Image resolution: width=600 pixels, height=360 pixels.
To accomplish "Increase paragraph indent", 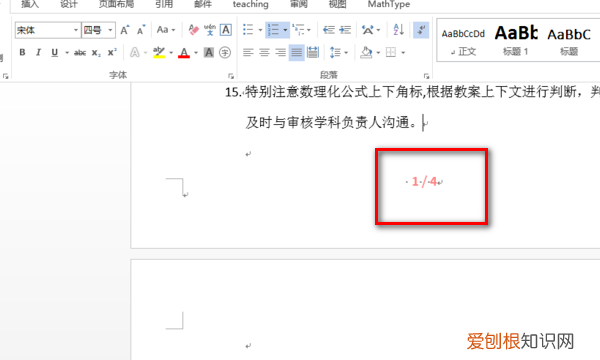I will click(x=345, y=29).
